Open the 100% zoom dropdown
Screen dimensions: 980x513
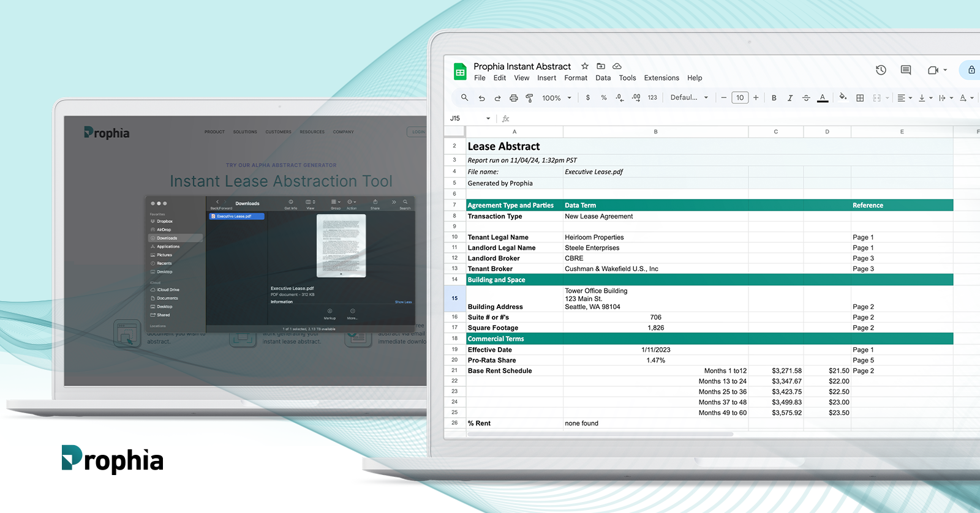coord(556,98)
